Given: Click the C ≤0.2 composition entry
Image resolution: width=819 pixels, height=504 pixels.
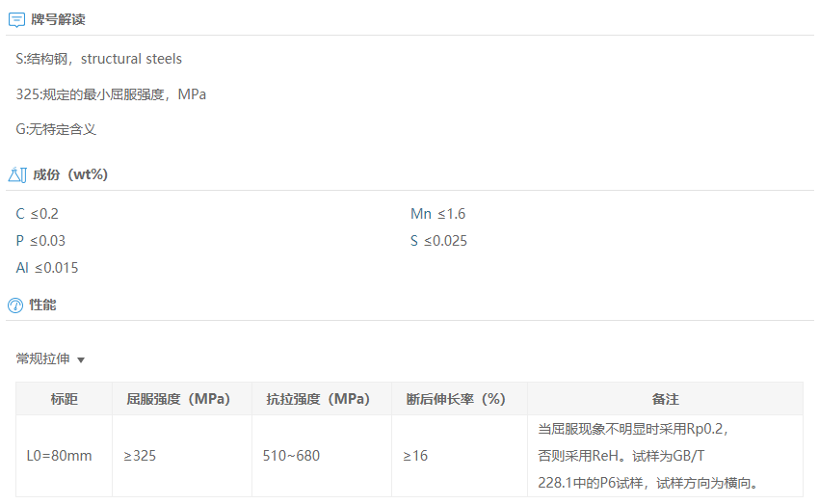Looking at the screenshot, I should pos(37,214).
